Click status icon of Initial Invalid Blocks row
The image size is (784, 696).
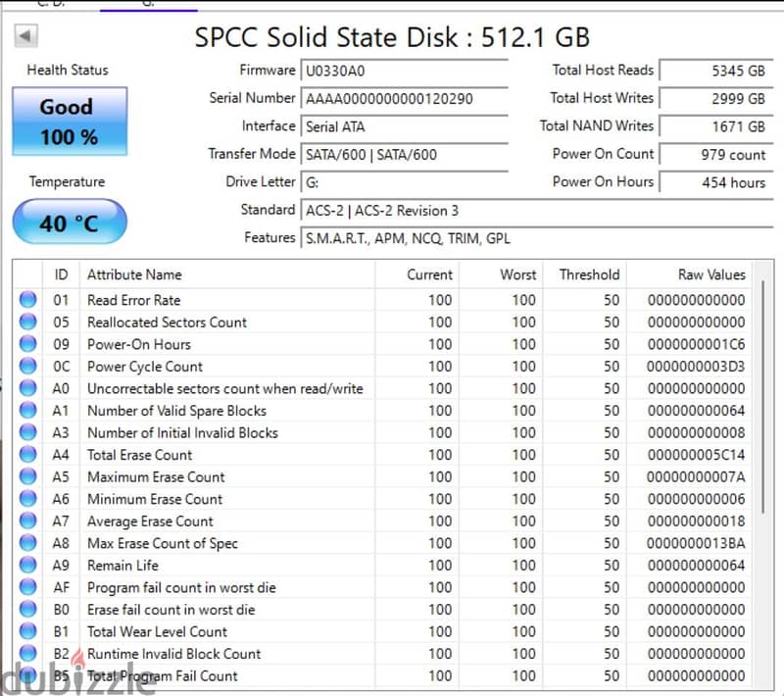click(x=28, y=432)
